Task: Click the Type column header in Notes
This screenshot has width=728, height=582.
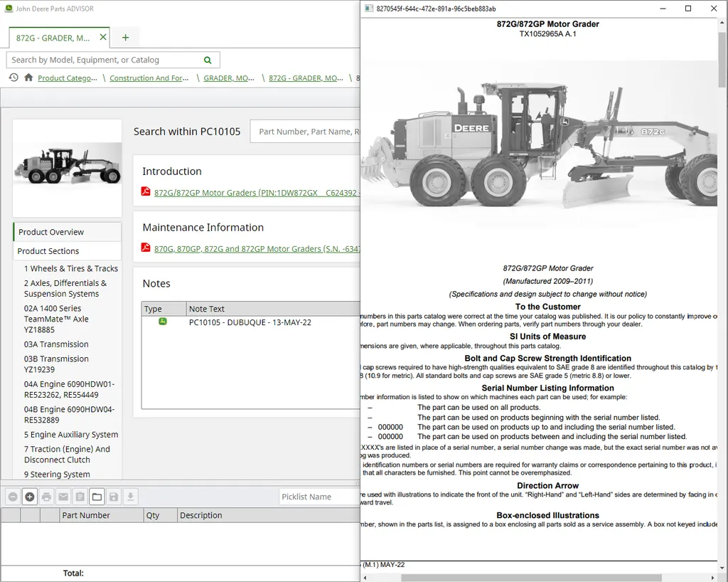Action: click(164, 308)
